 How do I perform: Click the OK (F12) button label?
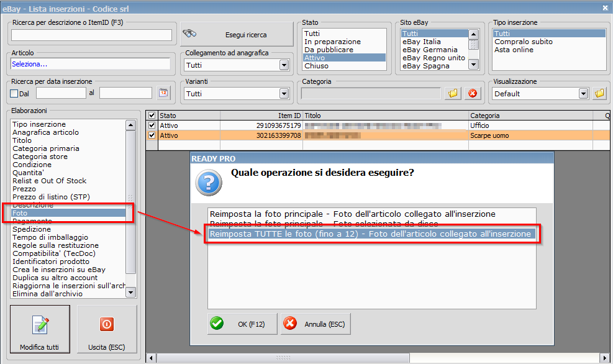click(x=252, y=324)
